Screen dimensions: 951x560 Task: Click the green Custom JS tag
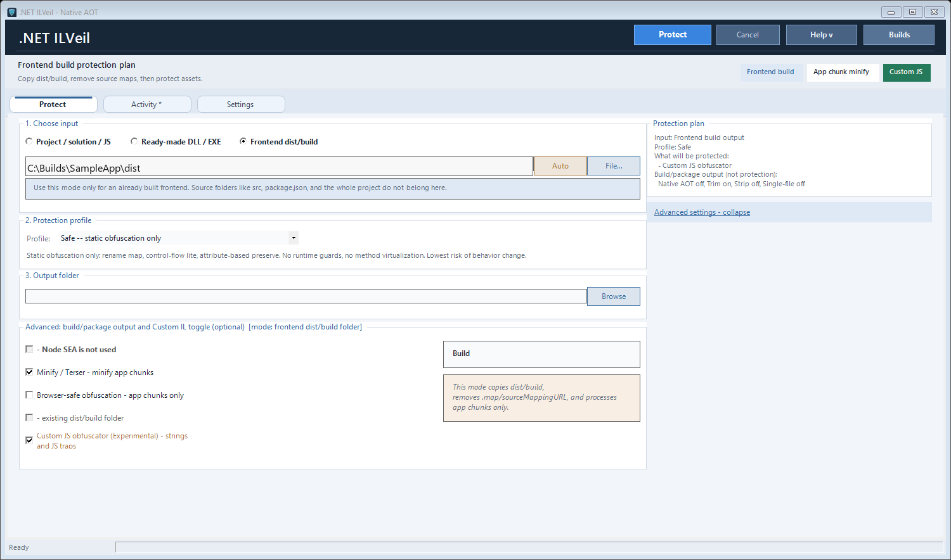click(x=907, y=72)
